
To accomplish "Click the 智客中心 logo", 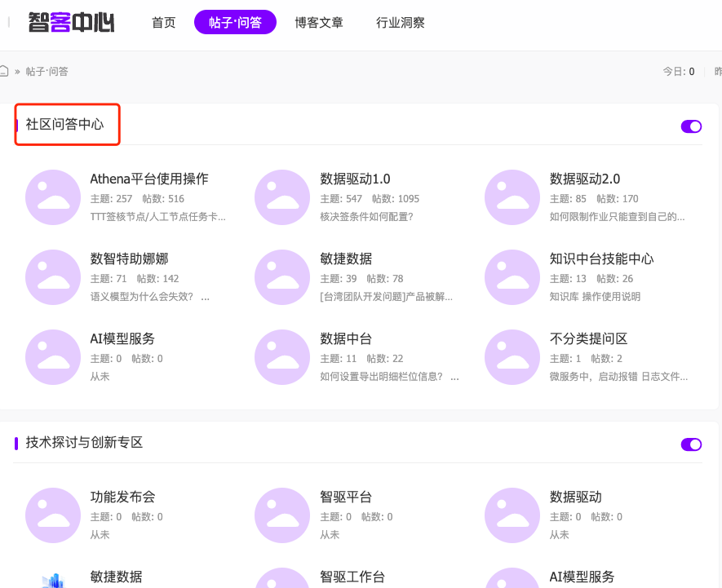I will [71, 22].
